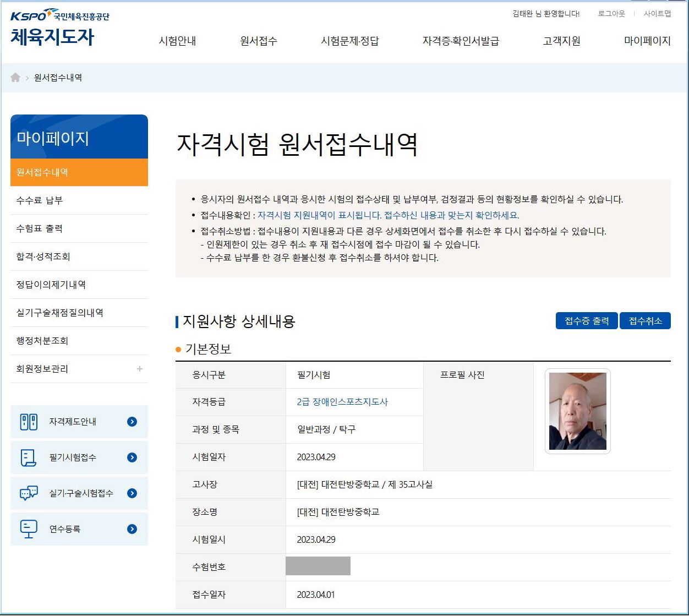This screenshot has width=689, height=616.
Task: Click the 실기·구술시험접수 speech bubble icon
Action: tap(29, 493)
